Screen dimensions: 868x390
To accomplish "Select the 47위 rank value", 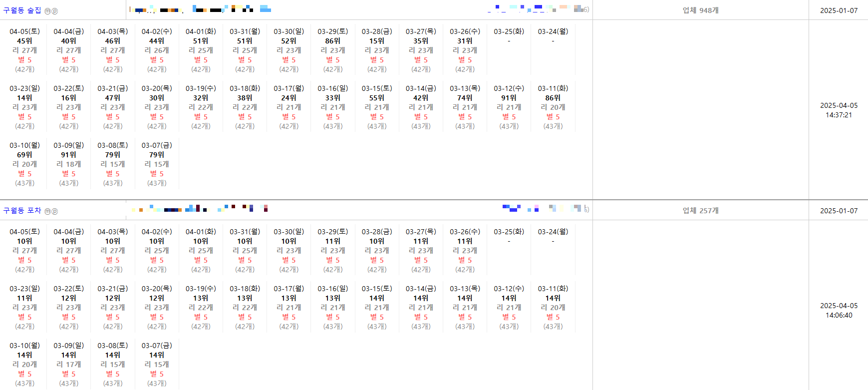I will click(113, 98).
